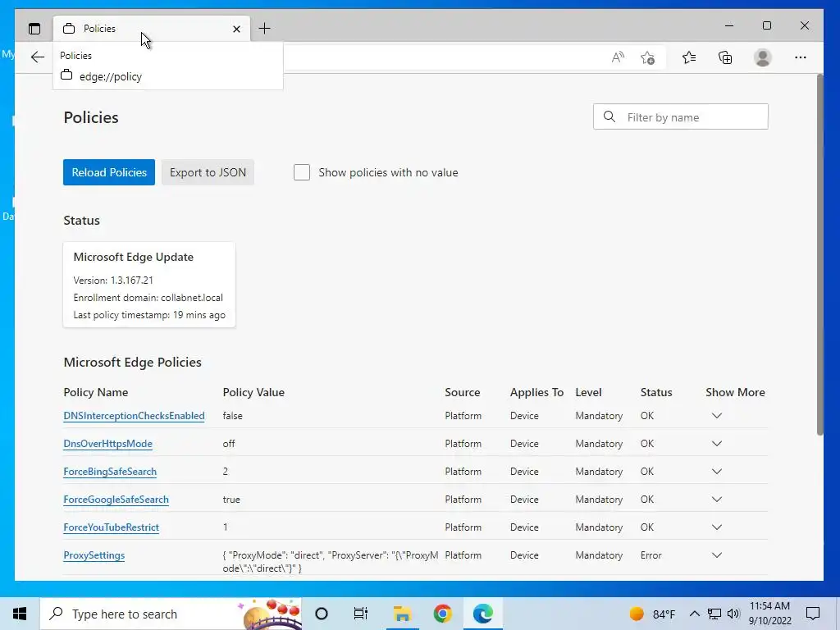Click the magnifier icon in filter box
Image resolution: width=840 pixels, height=630 pixels.
pyautogui.click(x=609, y=116)
